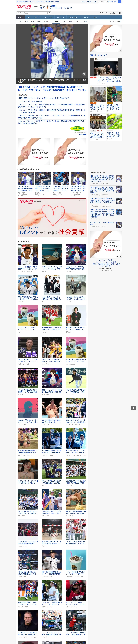Click the ヘルプ・お問い合わせ footer link
This screenshot has height=644, width=138.
pos(106,266)
